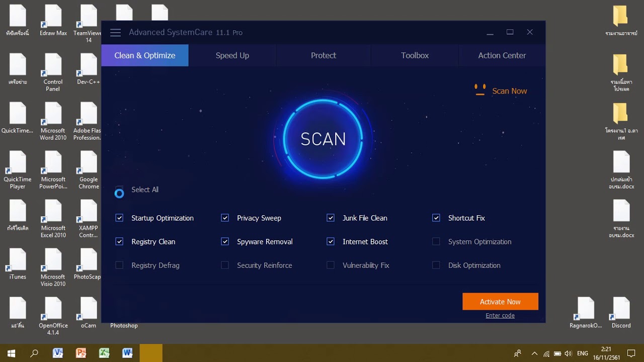Click the orange Activate Now button
The width and height of the screenshot is (644, 362).
(x=500, y=302)
